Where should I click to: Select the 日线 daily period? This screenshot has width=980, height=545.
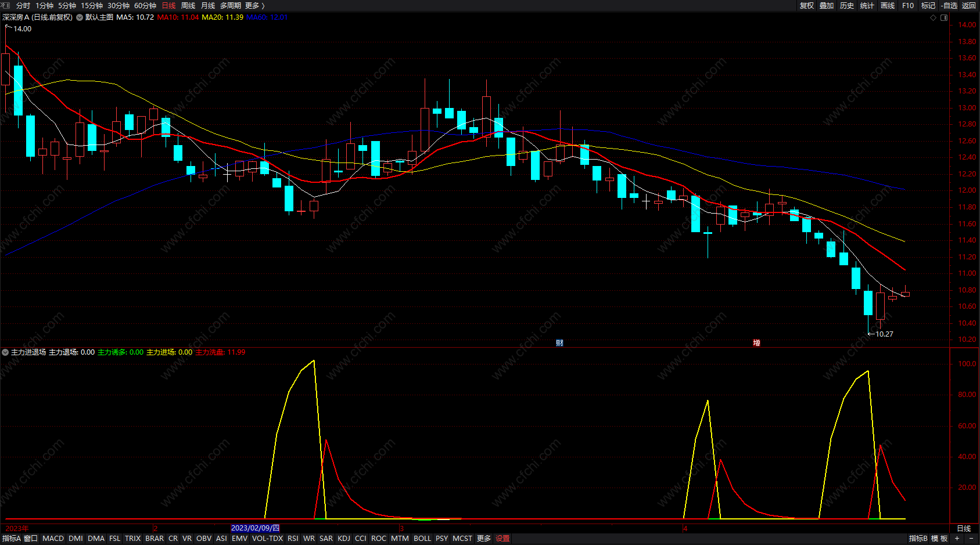pyautogui.click(x=168, y=5)
